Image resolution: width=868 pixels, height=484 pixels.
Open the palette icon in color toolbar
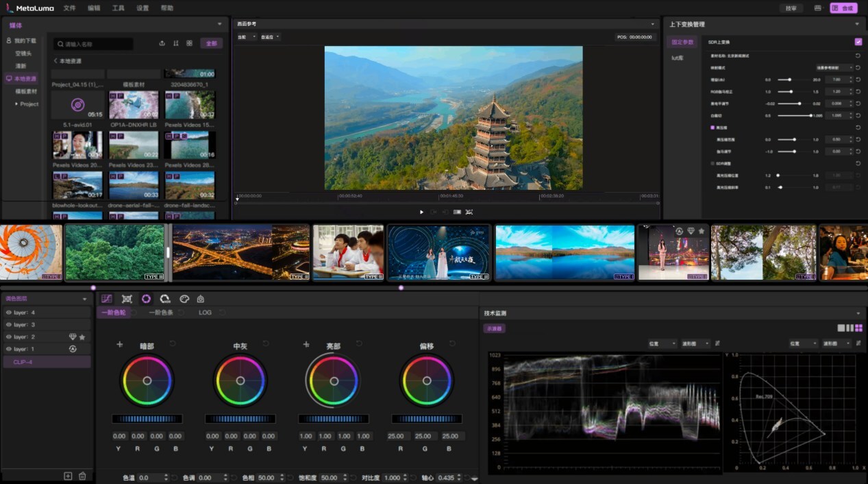(184, 299)
